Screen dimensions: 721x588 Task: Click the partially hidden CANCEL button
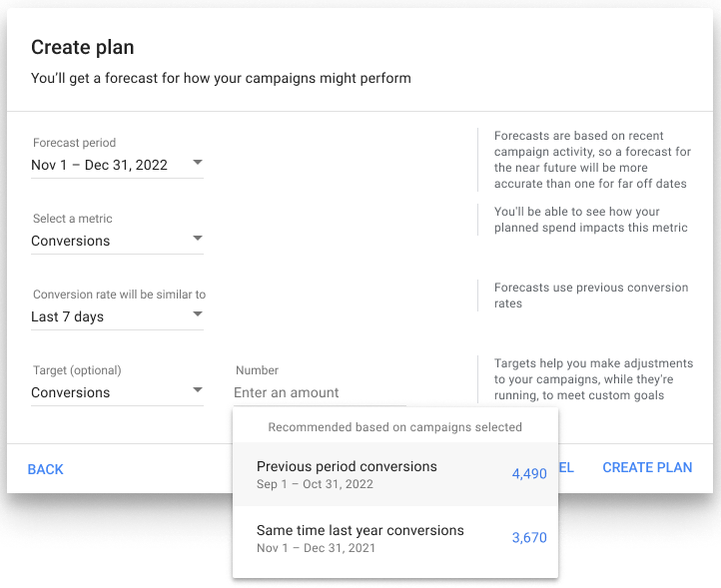566,468
